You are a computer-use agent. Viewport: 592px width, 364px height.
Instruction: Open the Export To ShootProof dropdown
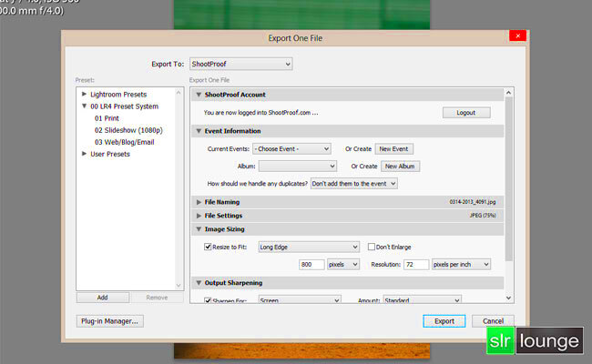click(240, 64)
